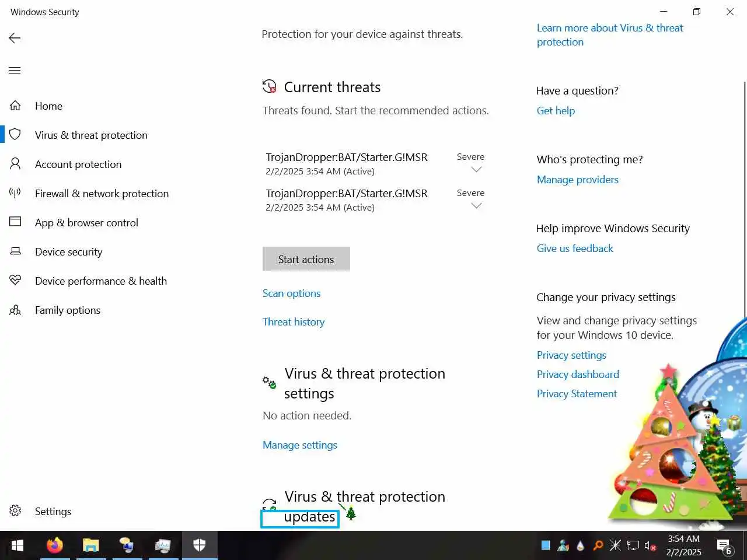Open the Manage providers link
Screen dimensions: 747x560
(x=578, y=180)
